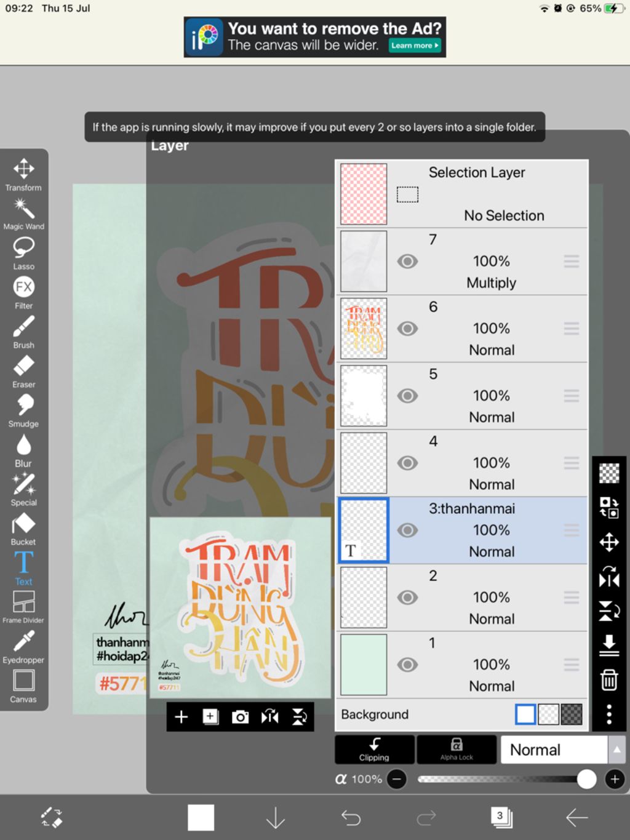Delete layer with trash icon
This screenshot has width=630, height=840.
point(609,680)
